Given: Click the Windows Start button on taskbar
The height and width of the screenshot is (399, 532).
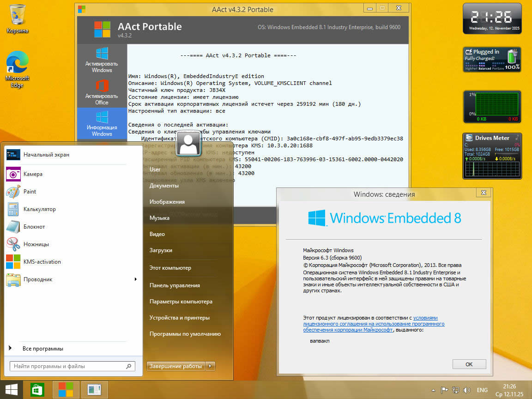Looking at the screenshot, I should (x=12, y=389).
